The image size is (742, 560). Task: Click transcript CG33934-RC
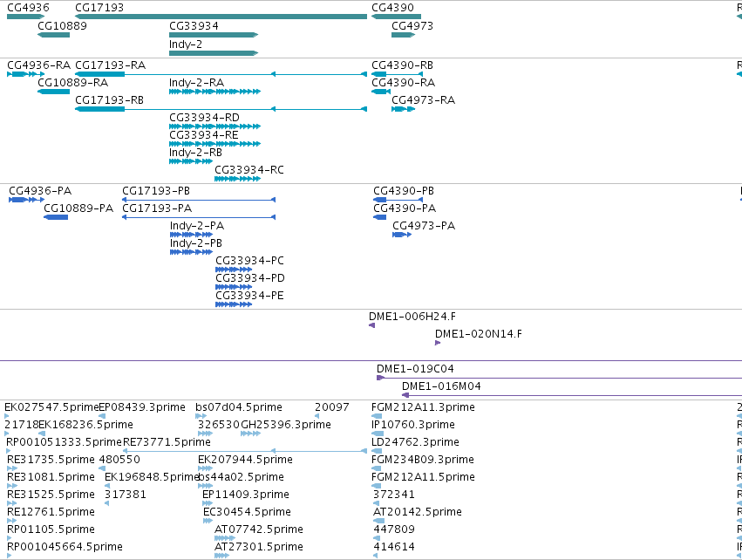tap(249, 170)
